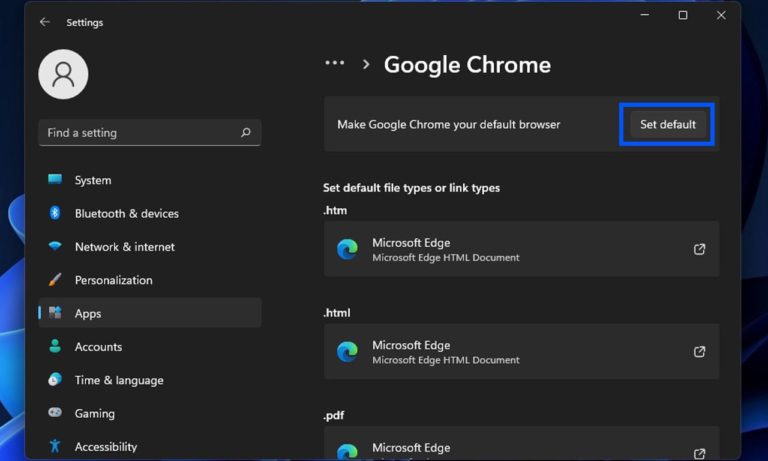Viewport: 768px width, 461px height.
Task: Click 'Set default file types or link types' heading
Action: 411,188
